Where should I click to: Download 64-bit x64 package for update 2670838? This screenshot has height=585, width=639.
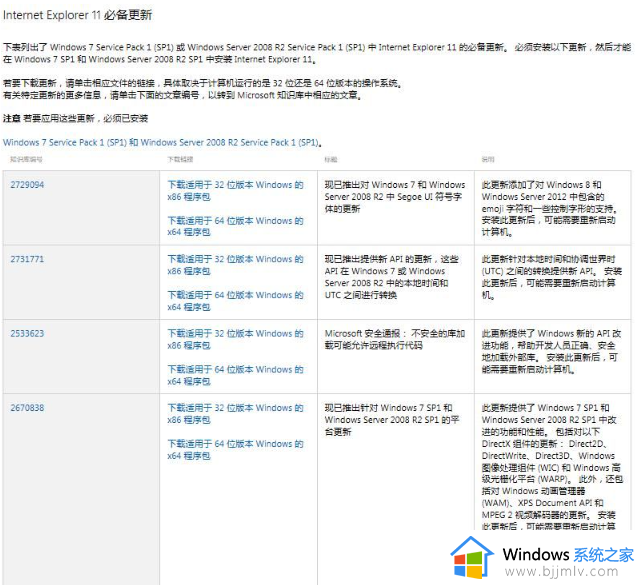pyautogui.click(x=236, y=450)
